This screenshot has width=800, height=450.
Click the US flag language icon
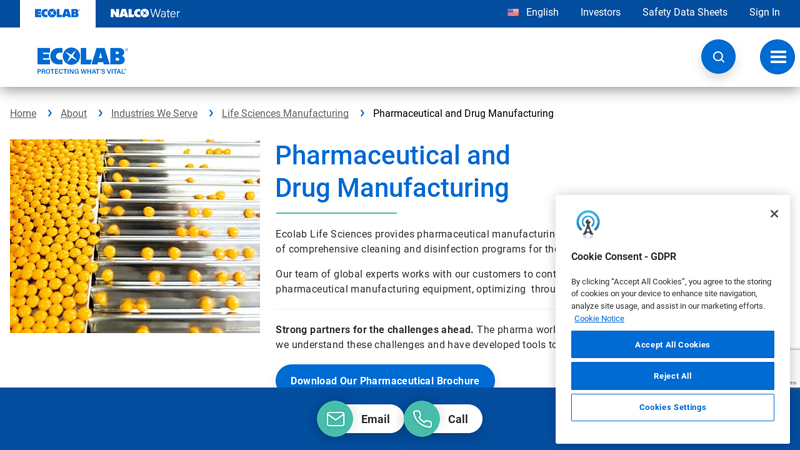coord(513,12)
